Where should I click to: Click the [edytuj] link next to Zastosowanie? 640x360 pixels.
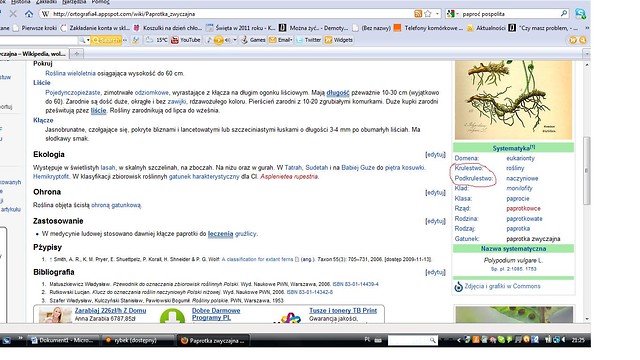tap(435, 221)
